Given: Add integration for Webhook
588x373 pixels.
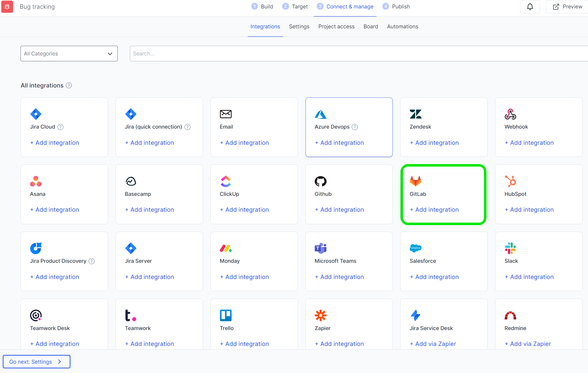Looking at the screenshot, I should click(x=529, y=143).
